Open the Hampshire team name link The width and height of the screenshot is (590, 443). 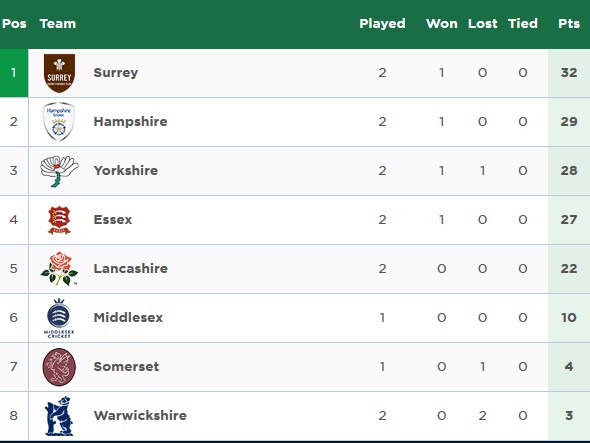tap(131, 122)
